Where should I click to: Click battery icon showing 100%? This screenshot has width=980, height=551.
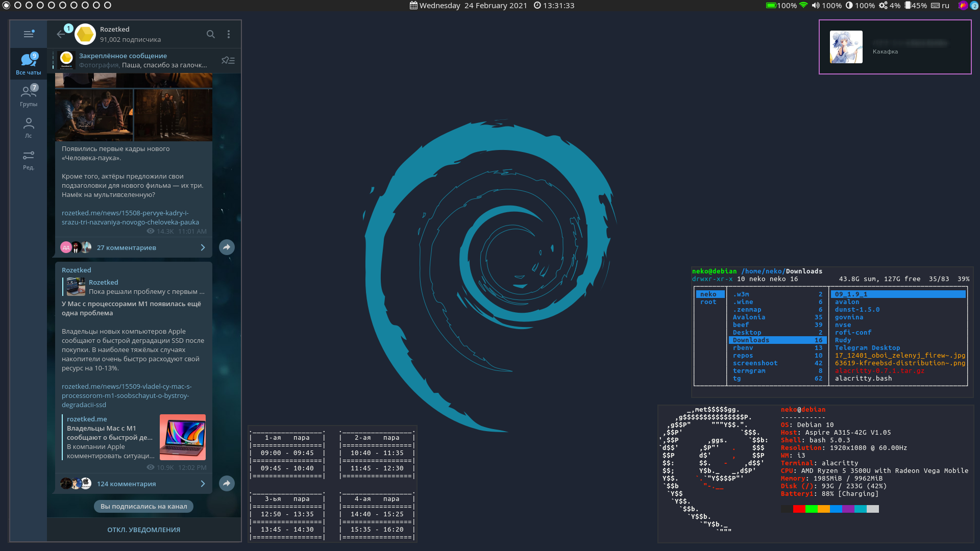(771, 6)
